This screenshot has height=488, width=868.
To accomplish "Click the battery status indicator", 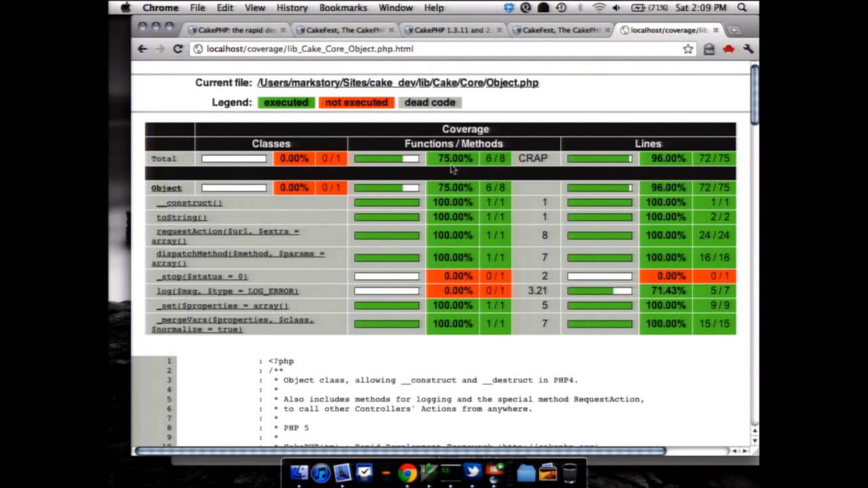I will pos(649,7).
